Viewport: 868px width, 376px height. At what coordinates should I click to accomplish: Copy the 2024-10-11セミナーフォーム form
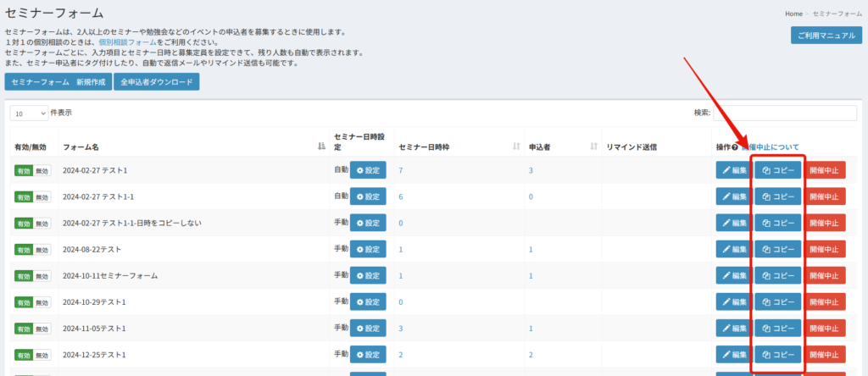(777, 276)
